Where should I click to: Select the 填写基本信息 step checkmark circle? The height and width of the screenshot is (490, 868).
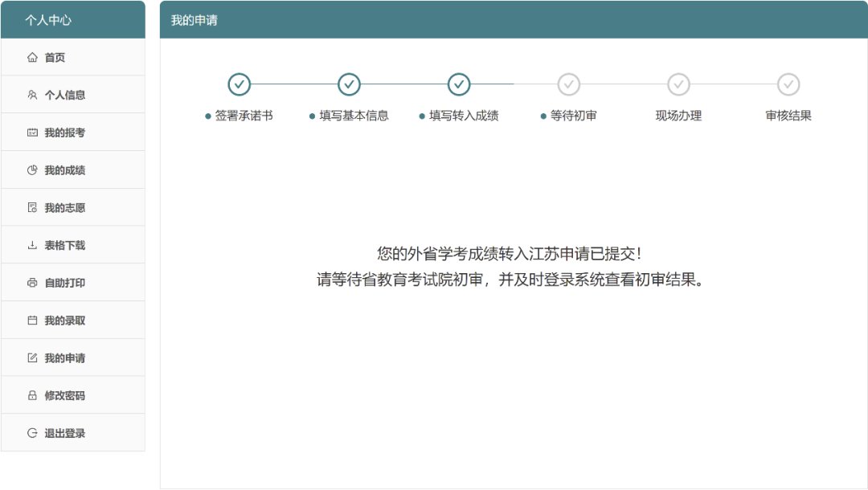[x=349, y=84]
